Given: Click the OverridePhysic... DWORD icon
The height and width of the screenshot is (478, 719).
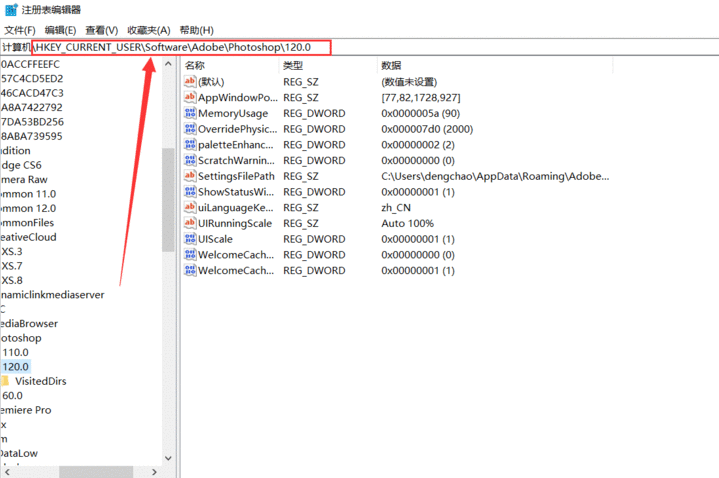Looking at the screenshot, I should tap(190, 129).
